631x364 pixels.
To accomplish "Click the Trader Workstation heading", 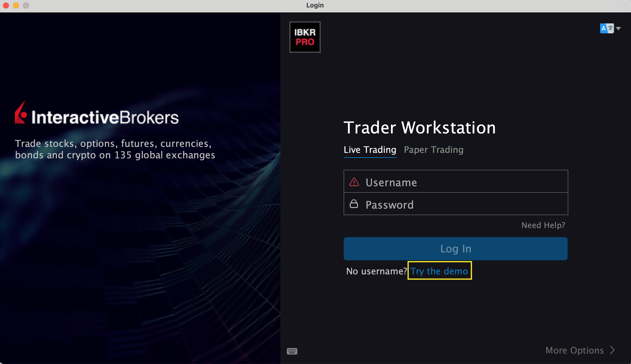I will coord(420,127).
